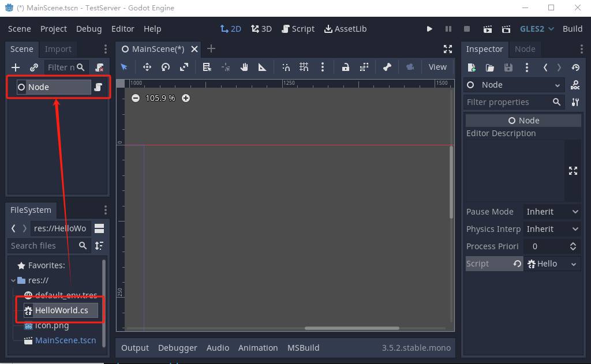Viewport: 591px width, 364px height.
Task: Open the Script Hello dropdown
Action: [552, 264]
